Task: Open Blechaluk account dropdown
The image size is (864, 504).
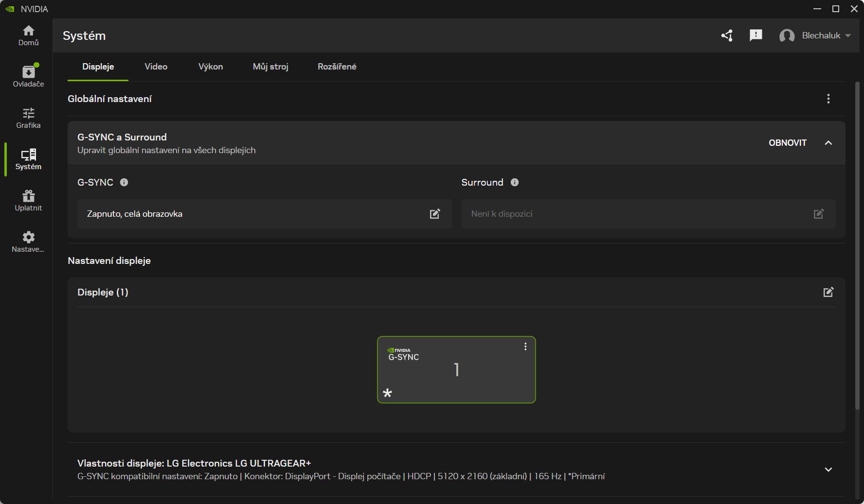Action: pos(827,35)
